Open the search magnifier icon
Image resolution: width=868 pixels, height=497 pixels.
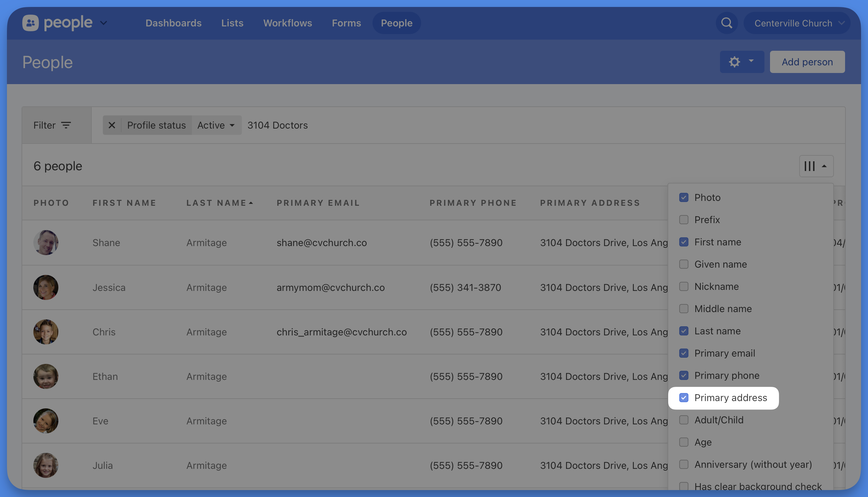pos(727,23)
